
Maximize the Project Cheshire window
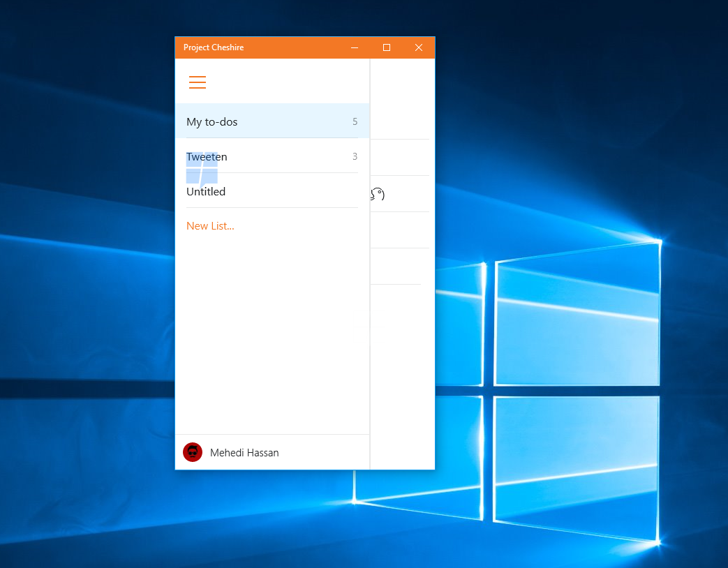[386, 47]
